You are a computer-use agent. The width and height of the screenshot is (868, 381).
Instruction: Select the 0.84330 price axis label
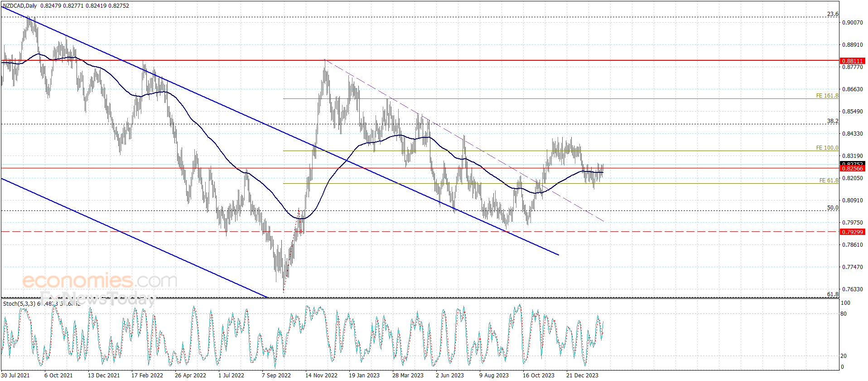pyautogui.click(x=852, y=134)
